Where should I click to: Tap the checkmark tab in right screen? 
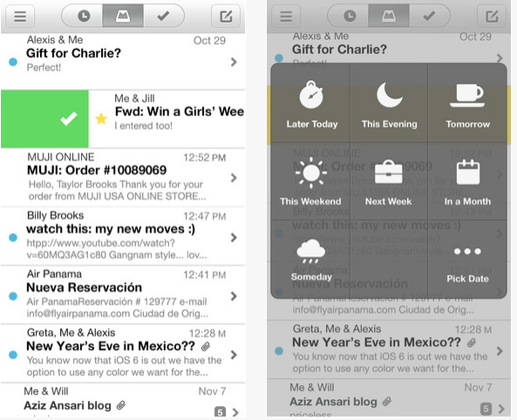[x=429, y=16]
